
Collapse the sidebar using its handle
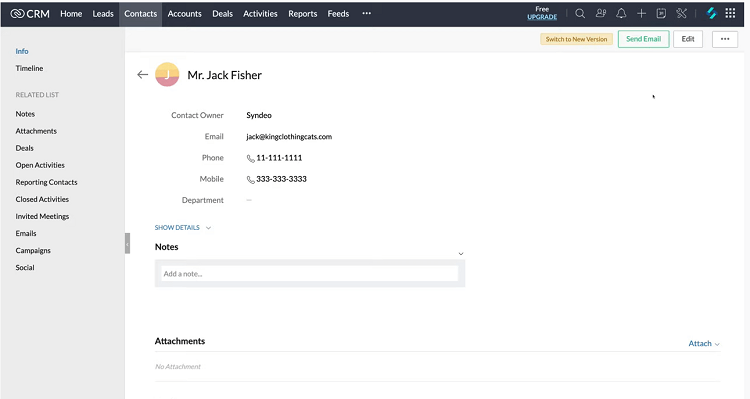click(x=127, y=244)
